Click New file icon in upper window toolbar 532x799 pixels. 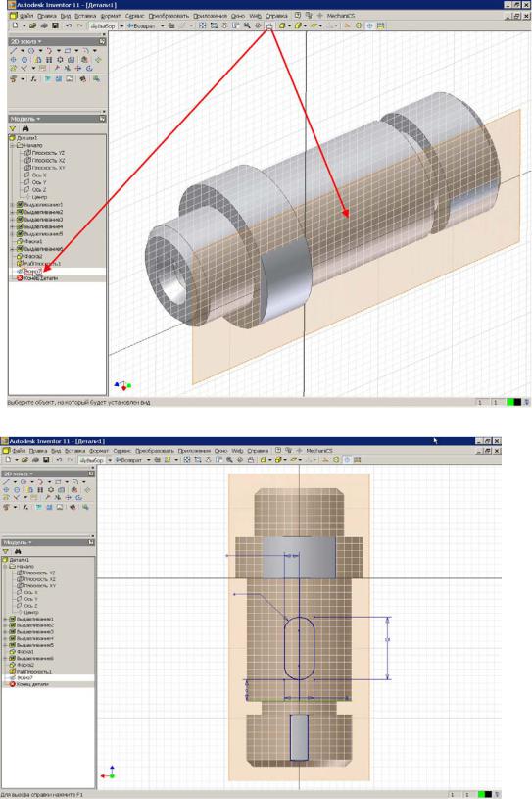click(x=15, y=25)
